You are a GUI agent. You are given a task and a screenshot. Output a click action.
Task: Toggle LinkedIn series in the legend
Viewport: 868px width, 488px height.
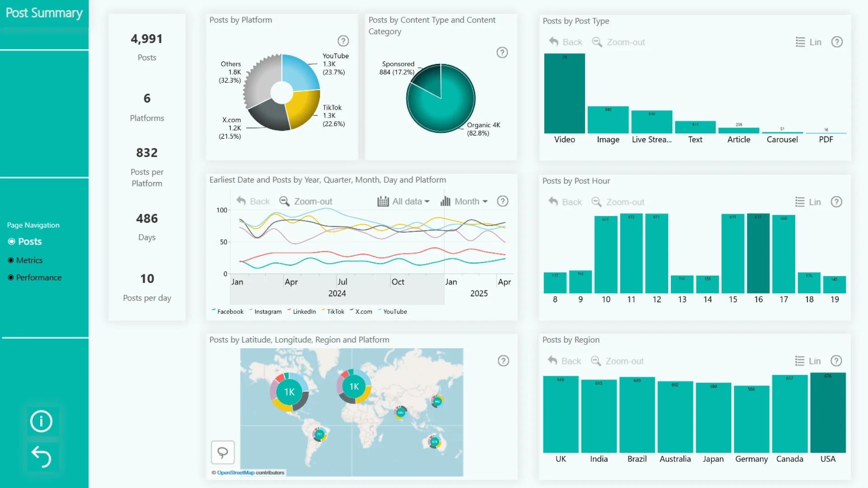pos(301,311)
